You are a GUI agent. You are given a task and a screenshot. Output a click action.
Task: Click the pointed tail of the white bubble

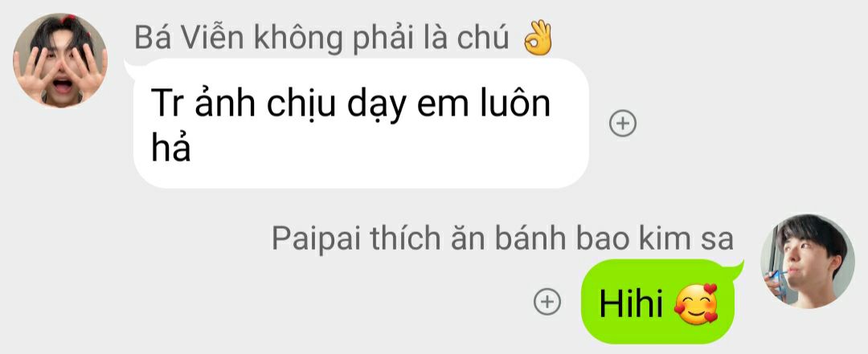click(131, 67)
